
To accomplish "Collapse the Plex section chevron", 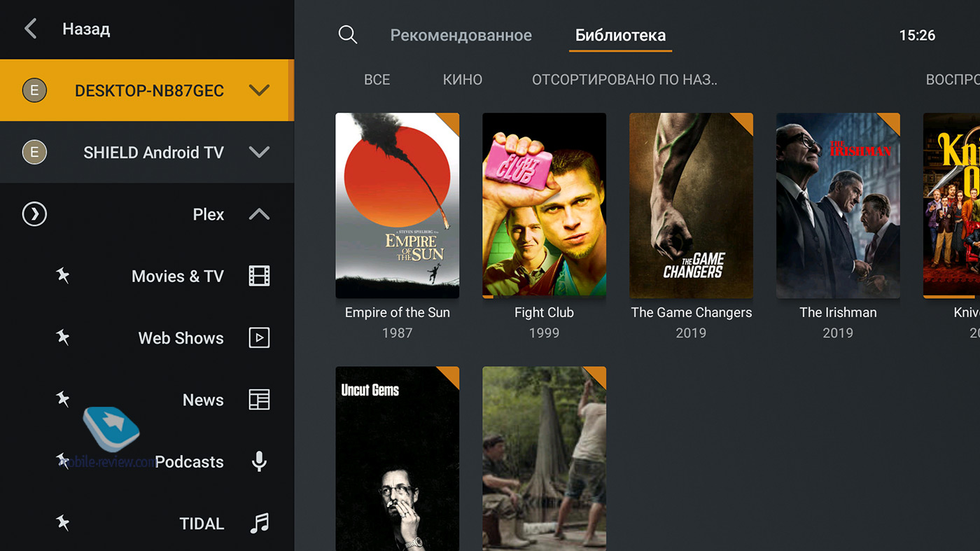I will point(259,214).
